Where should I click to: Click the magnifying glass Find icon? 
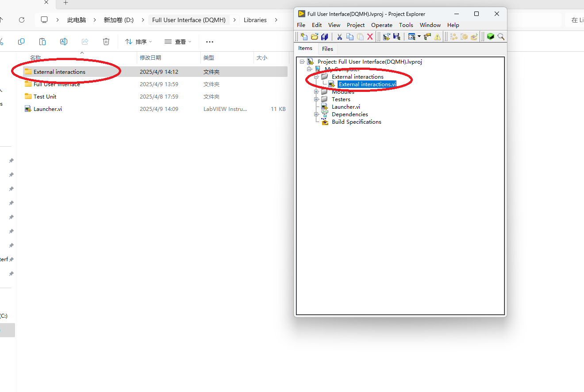point(501,37)
